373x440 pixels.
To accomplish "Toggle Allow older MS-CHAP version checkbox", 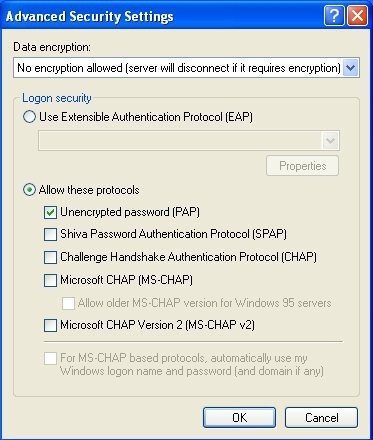I will pos(68,303).
